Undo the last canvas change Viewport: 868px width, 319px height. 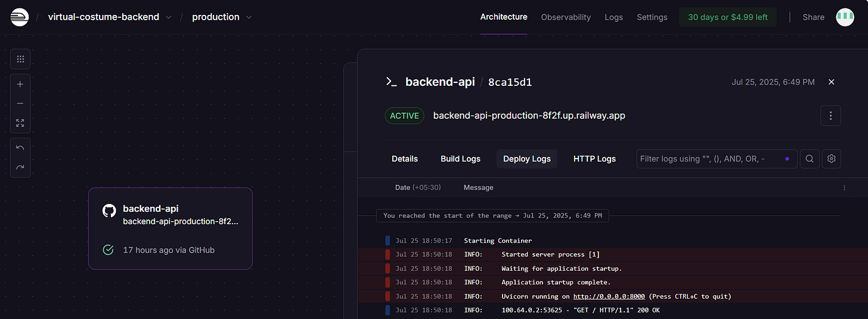20,148
